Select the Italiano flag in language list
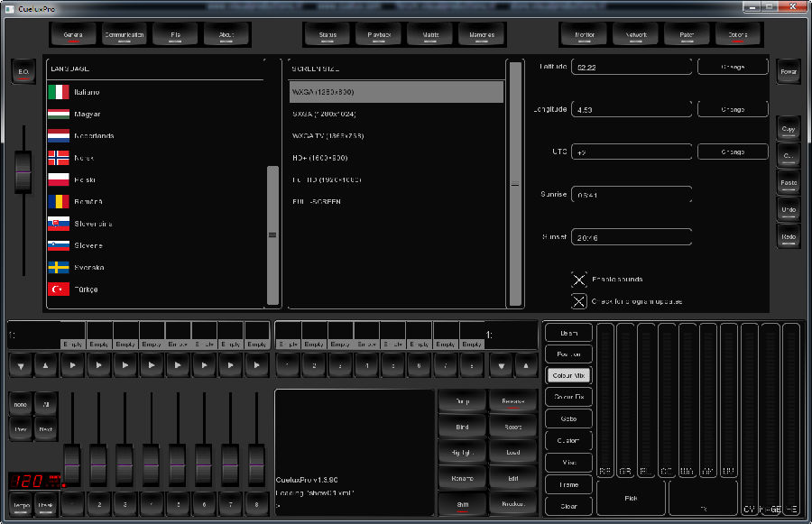 tap(59, 92)
